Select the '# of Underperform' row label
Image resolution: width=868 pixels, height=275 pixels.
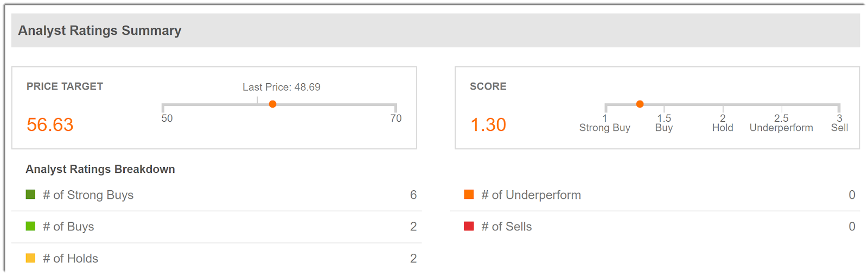click(x=531, y=195)
